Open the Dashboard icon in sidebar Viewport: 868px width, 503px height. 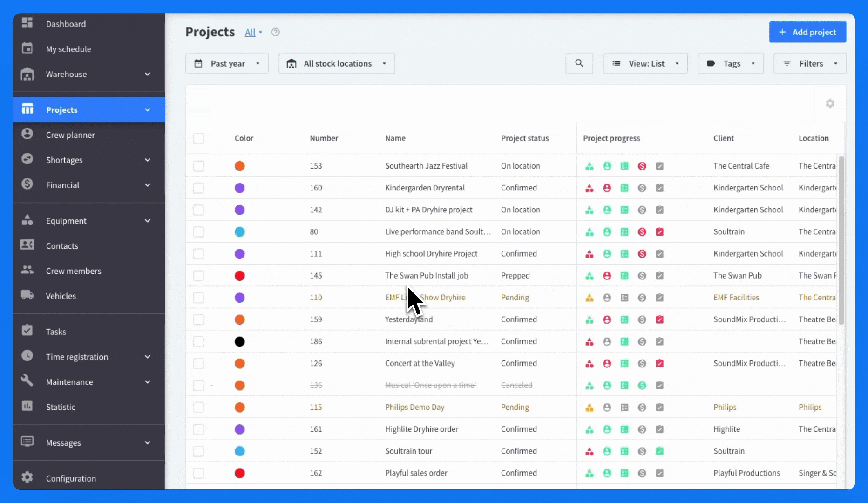coord(27,23)
